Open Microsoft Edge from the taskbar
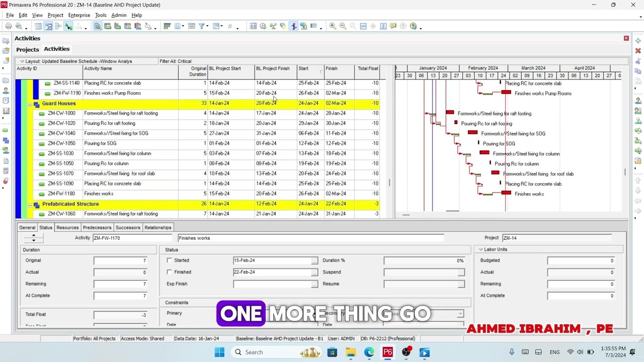Image resolution: width=644 pixels, height=362 pixels. [x=369, y=352]
